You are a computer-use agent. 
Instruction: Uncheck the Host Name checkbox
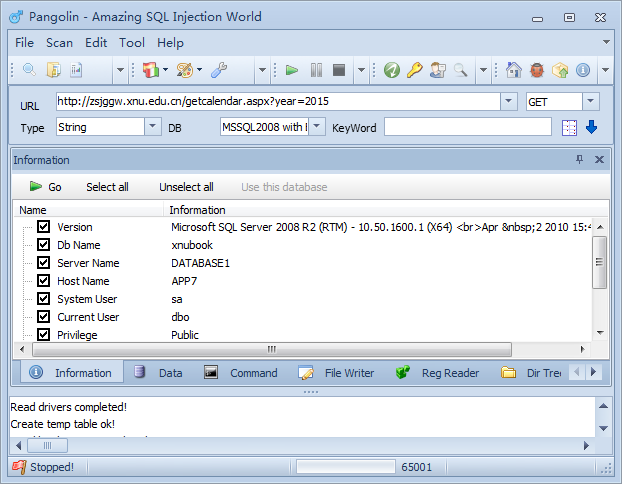(x=43, y=280)
